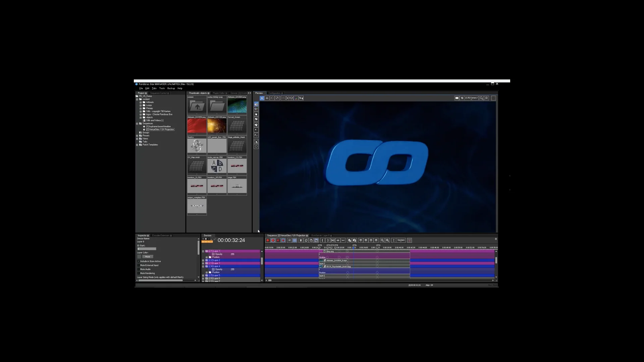
Task: Click the red delete-key X icon
Action: click(x=278, y=240)
